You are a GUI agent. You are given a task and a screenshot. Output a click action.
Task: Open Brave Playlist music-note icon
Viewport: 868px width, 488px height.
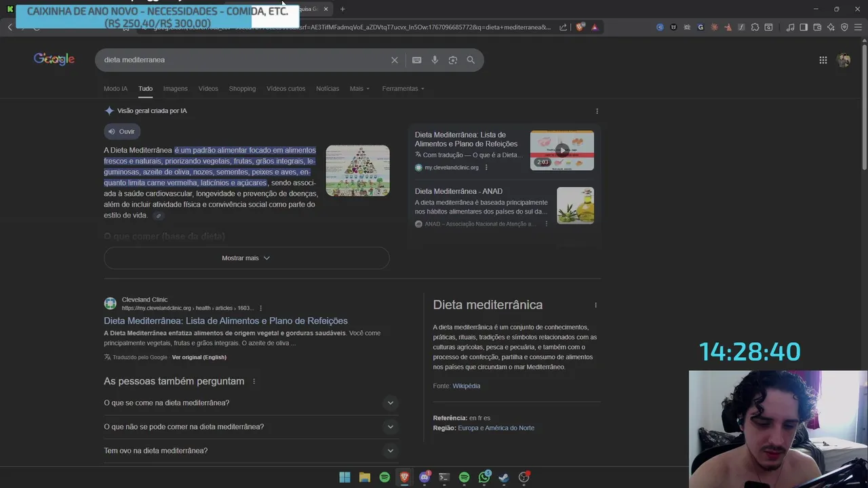coord(790,27)
